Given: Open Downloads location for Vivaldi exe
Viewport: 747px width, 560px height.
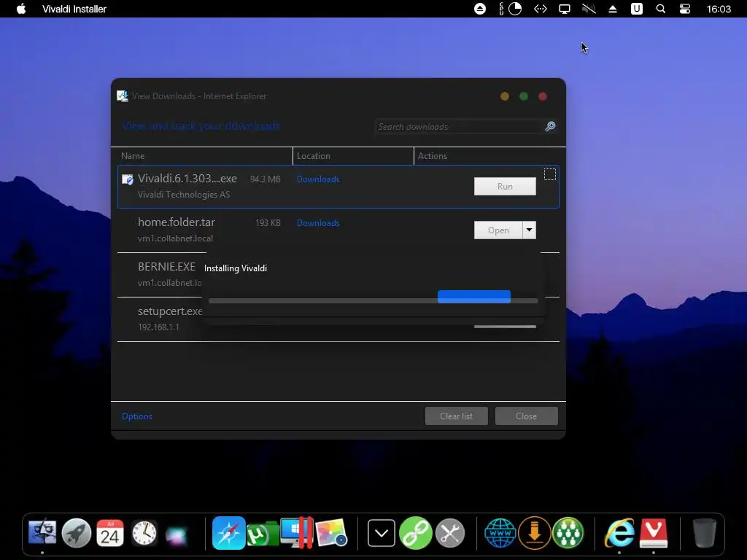Looking at the screenshot, I should [x=318, y=179].
